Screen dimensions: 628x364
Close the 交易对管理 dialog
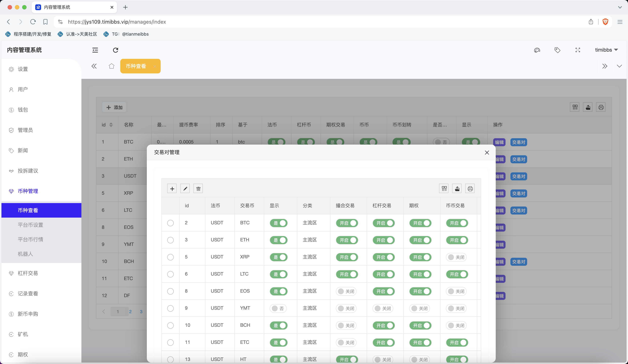pyautogui.click(x=487, y=152)
